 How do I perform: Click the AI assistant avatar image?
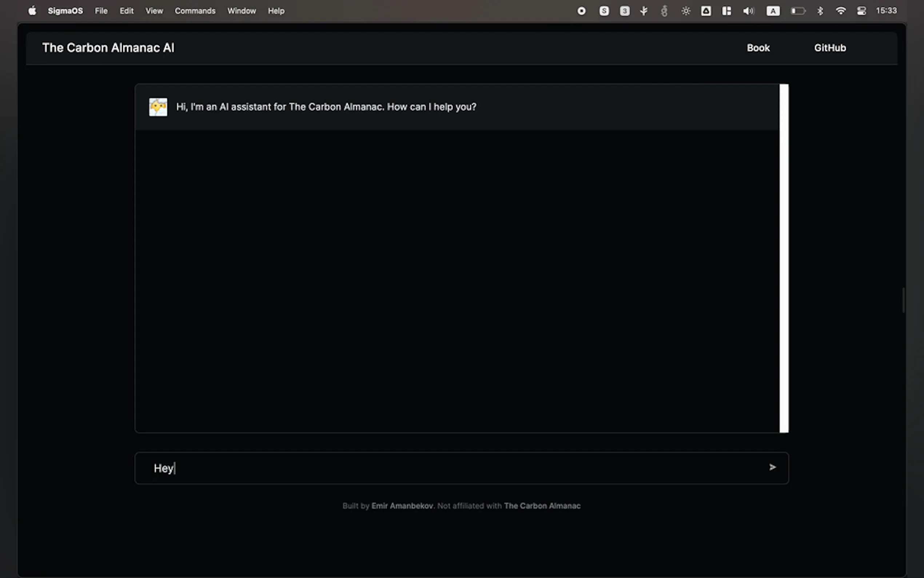(x=158, y=107)
